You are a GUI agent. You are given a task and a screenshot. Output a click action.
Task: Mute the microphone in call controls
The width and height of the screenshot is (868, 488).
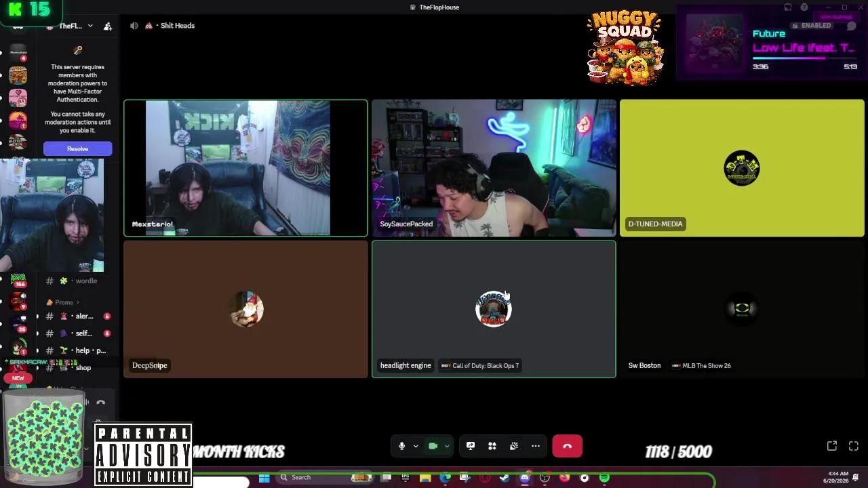(401, 446)
